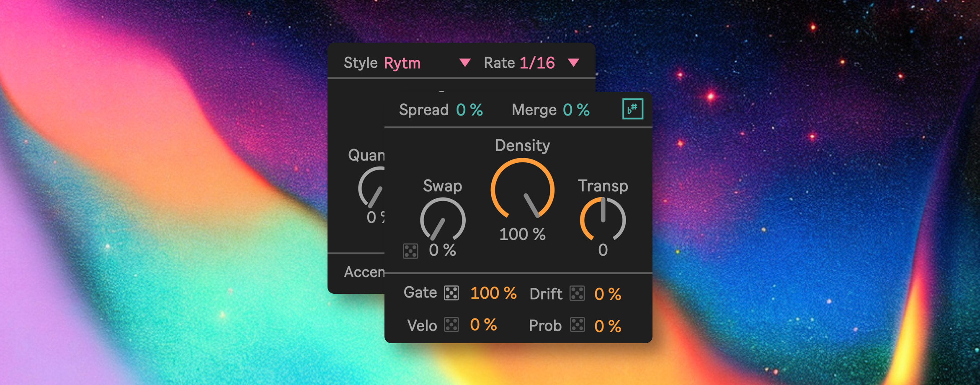Open the Rate dropdown arrow
Image resolution: width=980 pixels, height=385 pixels.
(573, 63)
